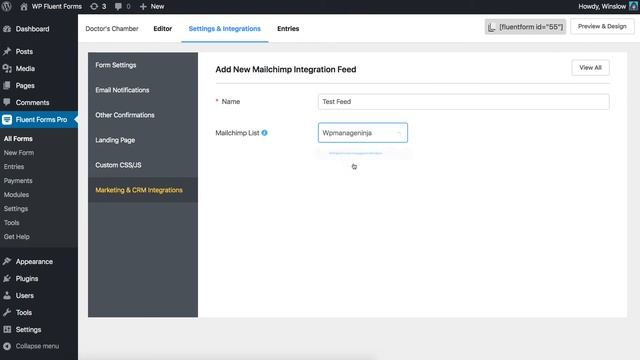The height and width of the screenshot is (360, 640).
Task: Click the Howdy, Winslow account text
Action: [x=602, y=7]
